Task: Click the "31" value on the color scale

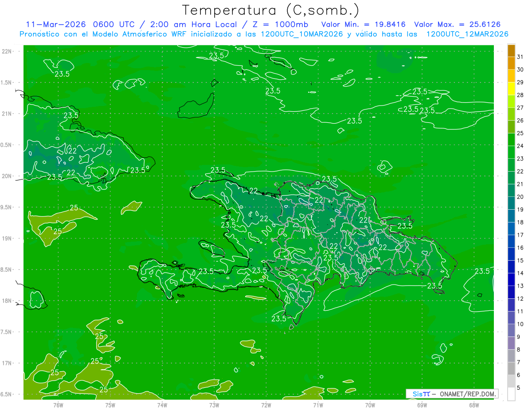Action: (520, 57)
